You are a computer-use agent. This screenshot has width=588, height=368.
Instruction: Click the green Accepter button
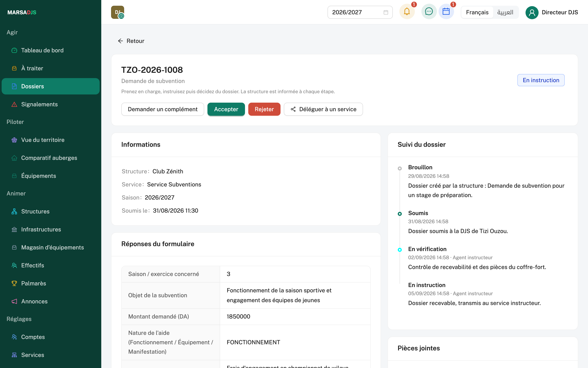coord(226,109)
